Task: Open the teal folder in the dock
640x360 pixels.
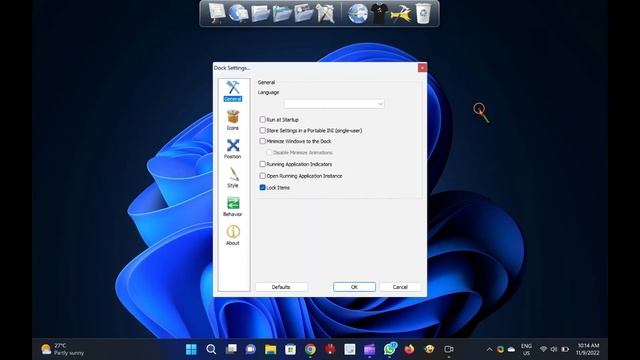Action: (x=282, y=13)
